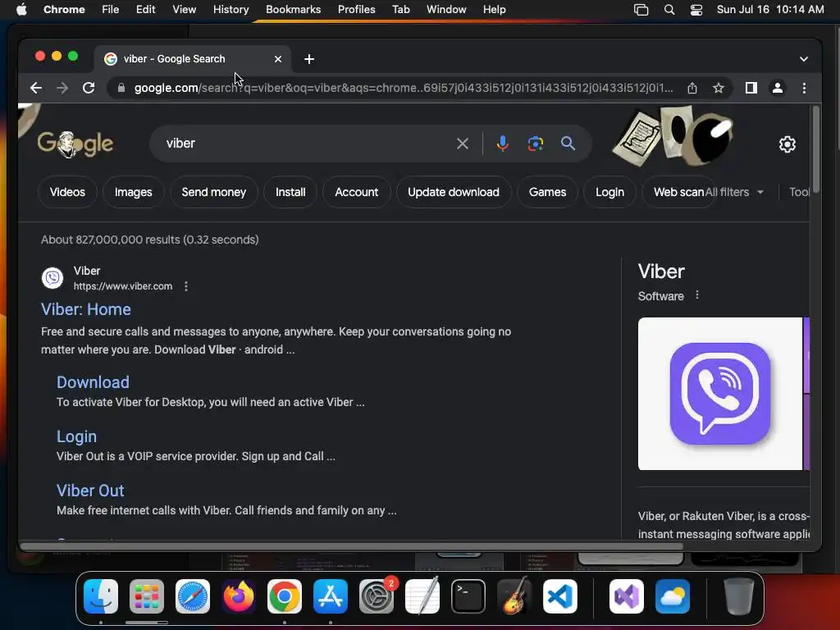Select the Update download filter chip
The width and height of the screenshot is (840, 630).
(453, 192)
